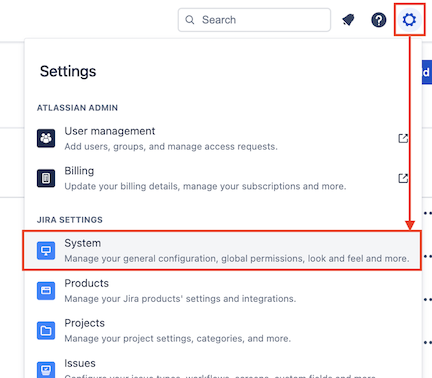432x378 pixels.
Task: Open the help question mark icon
Action: click(379, 20)
